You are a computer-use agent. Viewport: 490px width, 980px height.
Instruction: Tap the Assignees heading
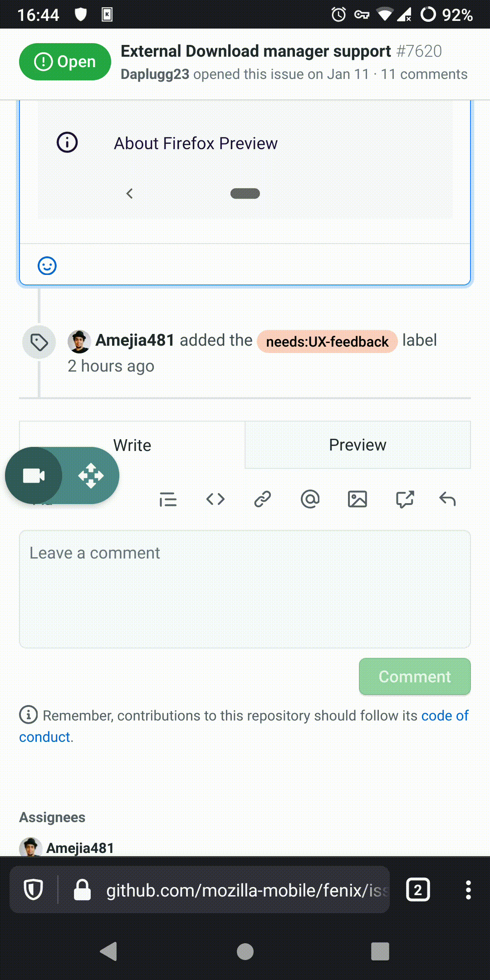[52, 817]
